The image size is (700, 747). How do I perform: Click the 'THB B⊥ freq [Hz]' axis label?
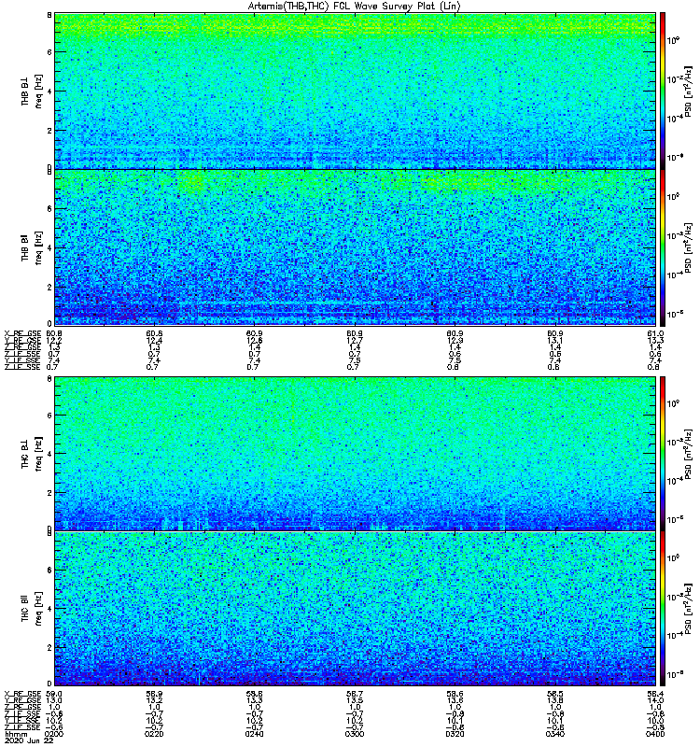coord(32,91)
